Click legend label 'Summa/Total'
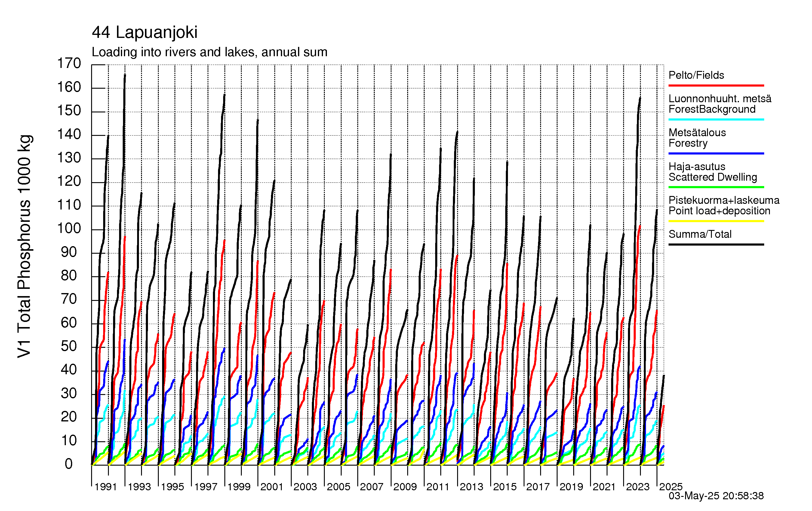The height and width of the screenshot is (511, 812). (700, 234)
